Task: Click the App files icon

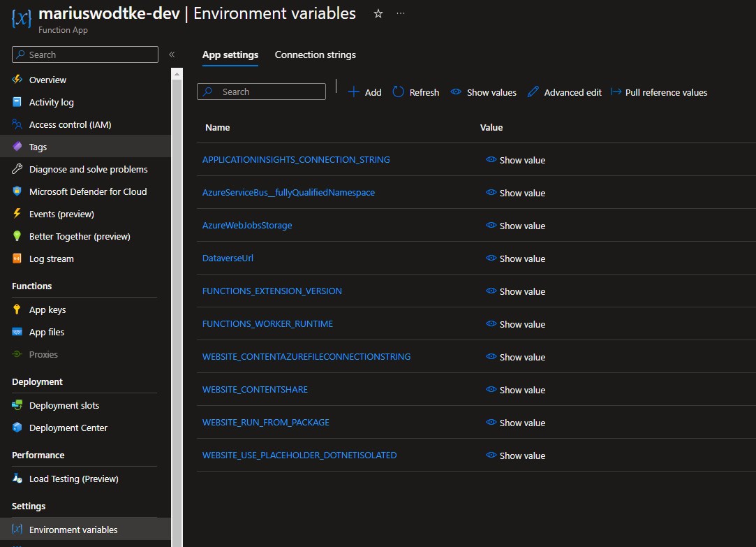Action: pyautogui.click(x=17, y=332)
